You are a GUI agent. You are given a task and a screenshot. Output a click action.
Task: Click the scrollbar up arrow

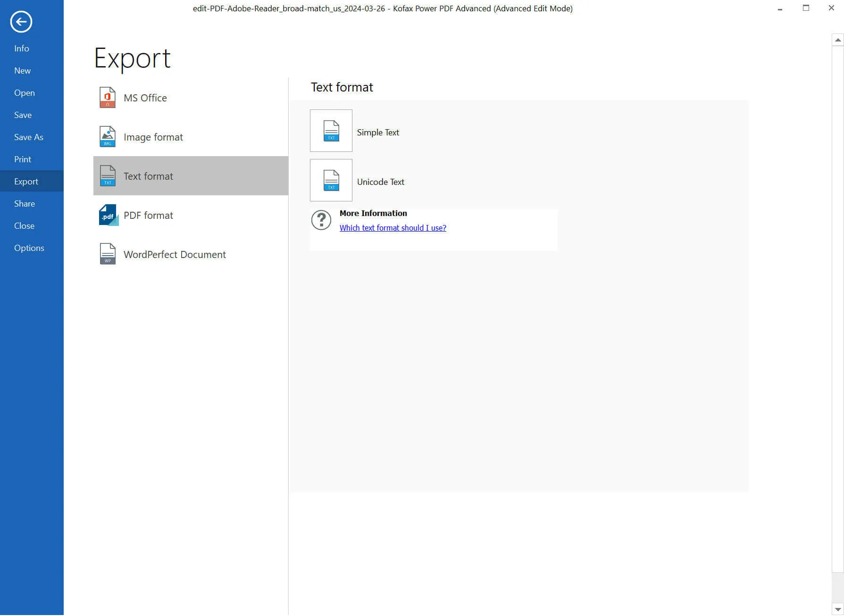pyautogui.click(x=837, y=40)
